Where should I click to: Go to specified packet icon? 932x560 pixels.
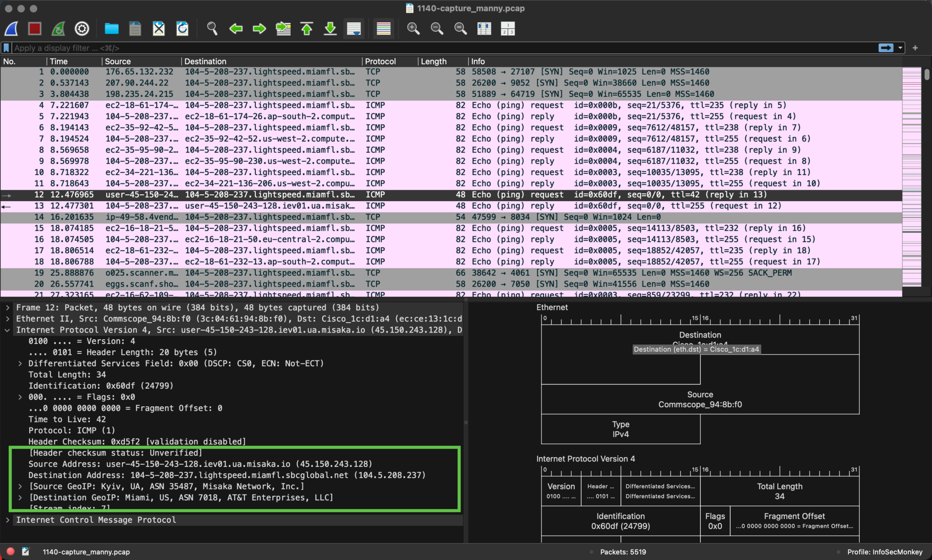click(283, 29)
